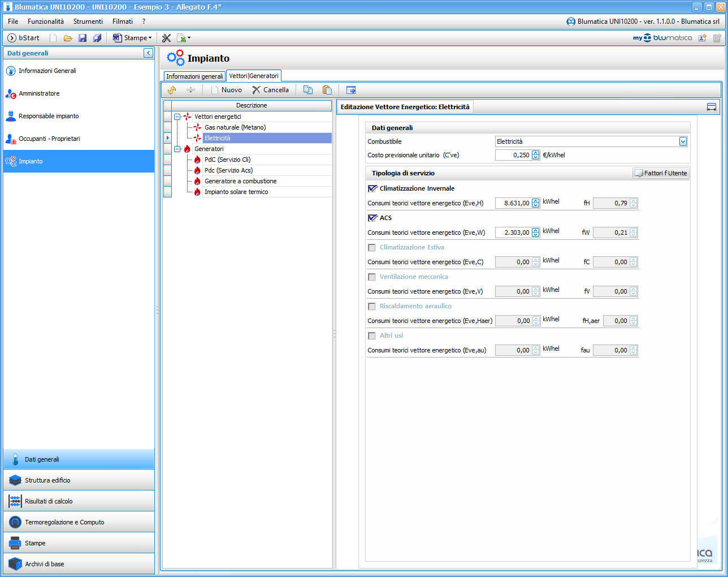Image resolution: width=728 pixels, height=577 pixels.
Task: Open the ? help menu
Action: click(144, 21)
